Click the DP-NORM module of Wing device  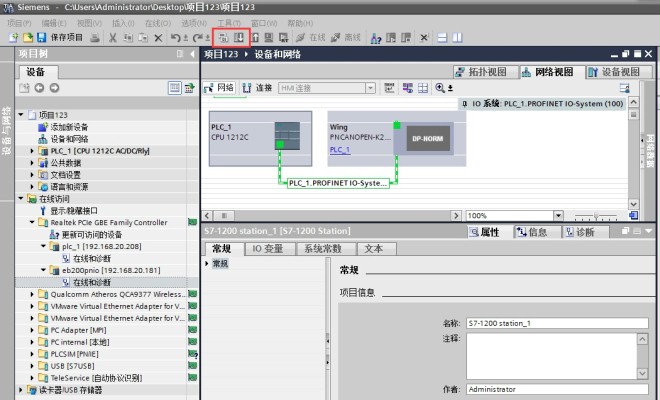(x=428, y=139)
